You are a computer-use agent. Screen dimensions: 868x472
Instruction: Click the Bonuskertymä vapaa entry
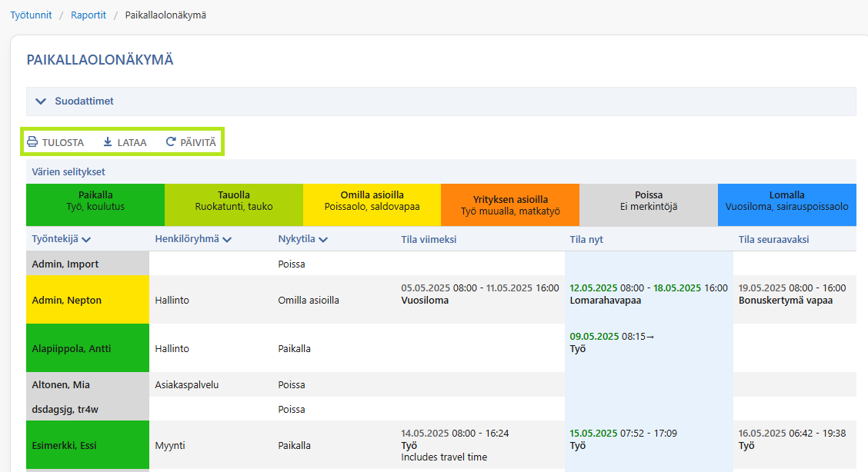click(x=786, y=301)
